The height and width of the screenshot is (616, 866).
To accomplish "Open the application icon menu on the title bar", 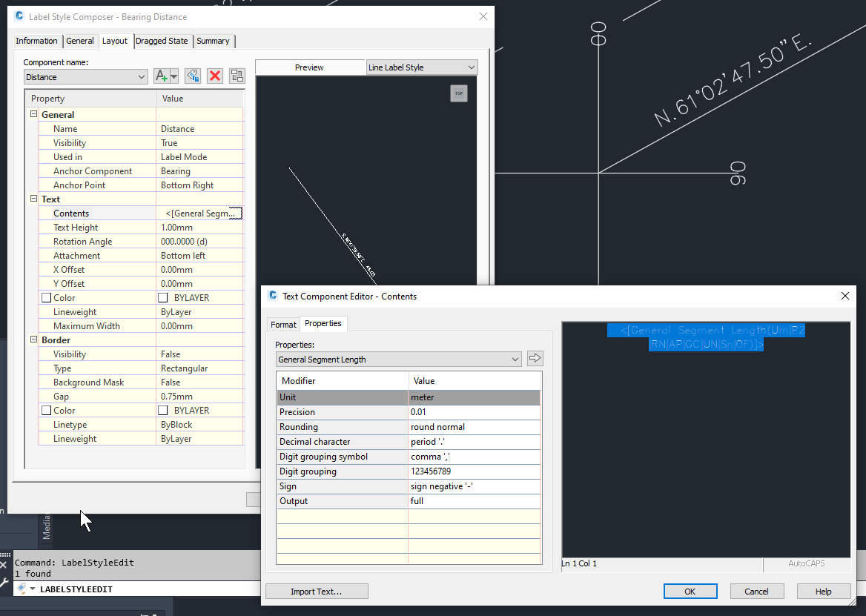I will (x=18, y=16).
